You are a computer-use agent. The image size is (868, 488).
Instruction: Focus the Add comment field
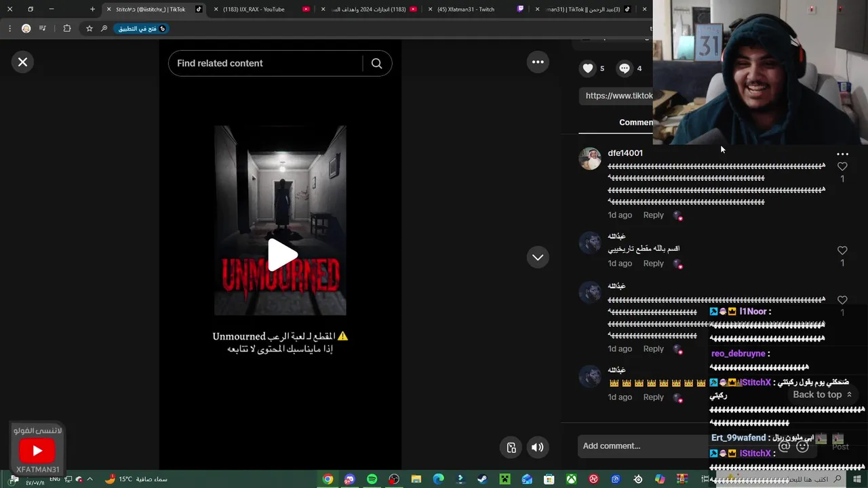642,446
